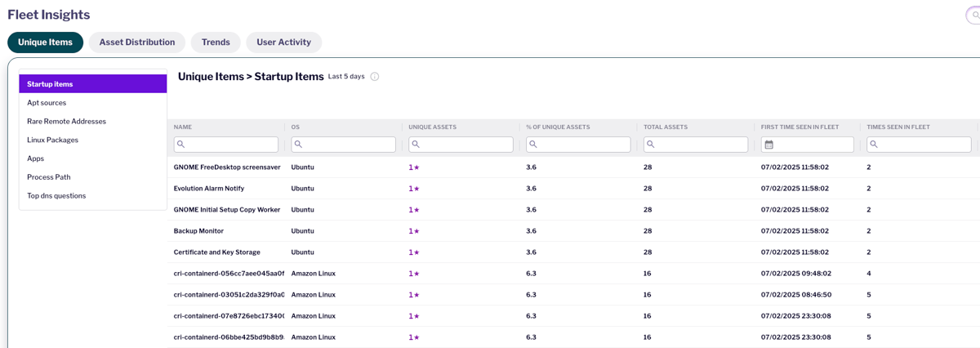Switch to the Unique Items tab

[46, 42]
